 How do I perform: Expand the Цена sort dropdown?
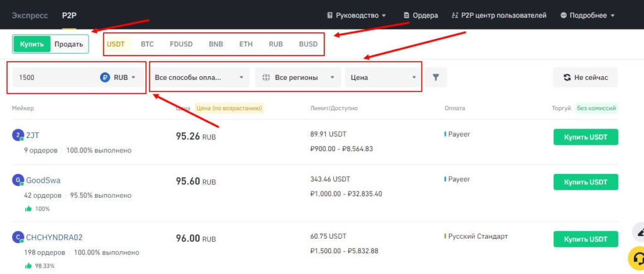coord(382,77)
